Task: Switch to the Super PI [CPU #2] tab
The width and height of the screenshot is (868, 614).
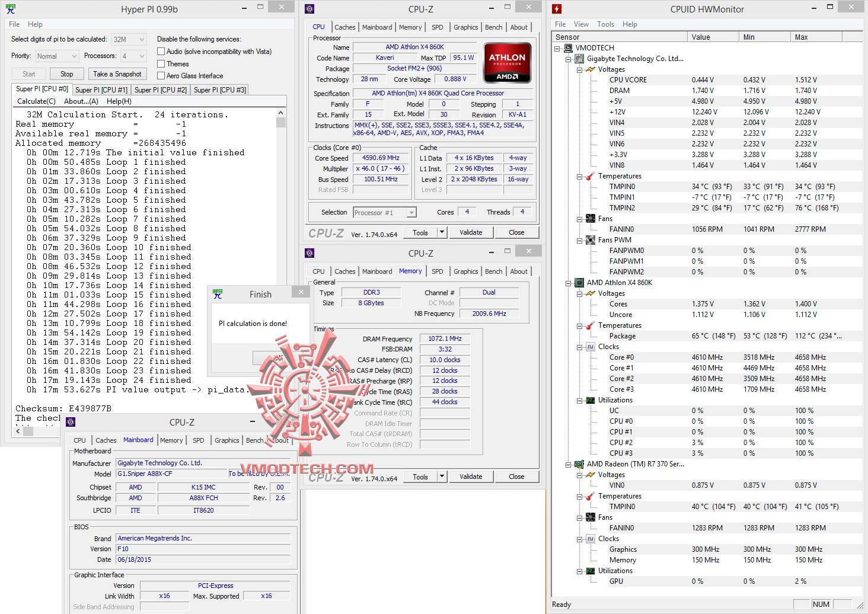Action: [x=160, y=89]
